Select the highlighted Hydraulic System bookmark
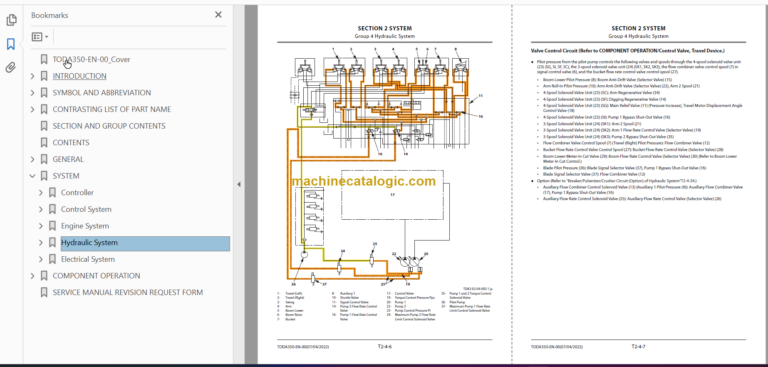 tap(145, 244)
